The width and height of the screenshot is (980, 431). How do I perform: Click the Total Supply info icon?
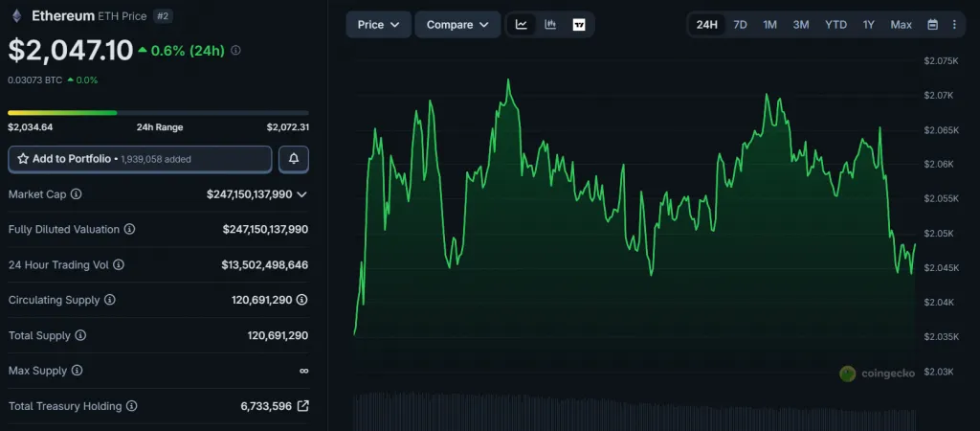coord(80,335)
